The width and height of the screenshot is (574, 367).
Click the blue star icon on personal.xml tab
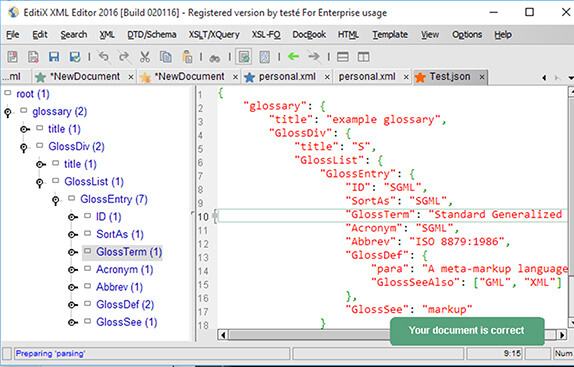(249, 77)
